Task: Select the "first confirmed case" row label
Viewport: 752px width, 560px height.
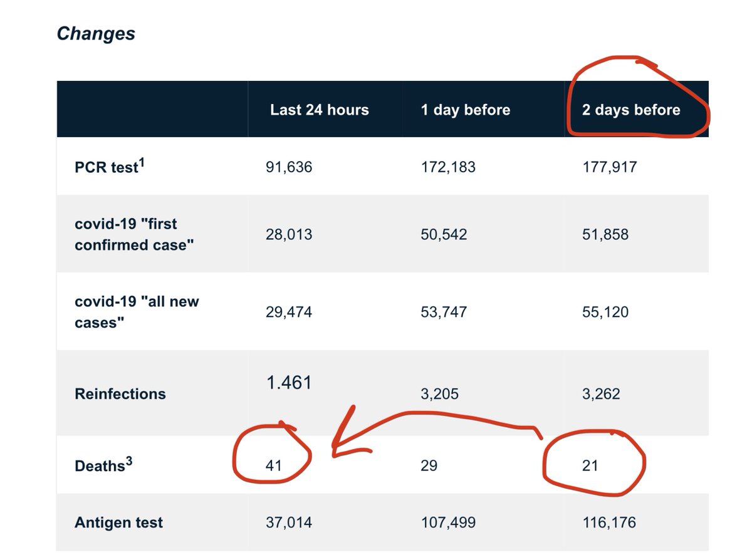Action: click(134, 234)
